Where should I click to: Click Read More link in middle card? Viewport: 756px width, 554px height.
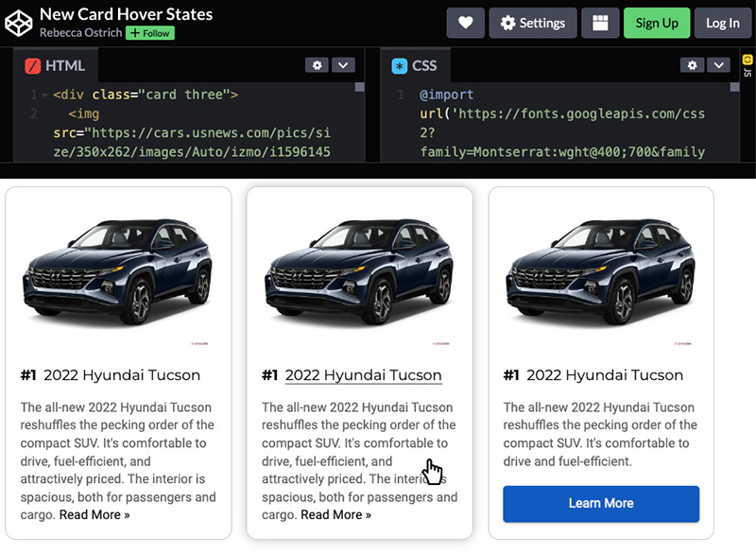point(336,515)
